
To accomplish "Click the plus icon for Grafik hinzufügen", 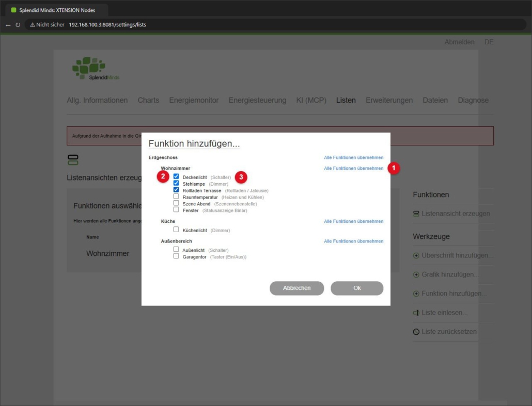I will coord(416,274).
